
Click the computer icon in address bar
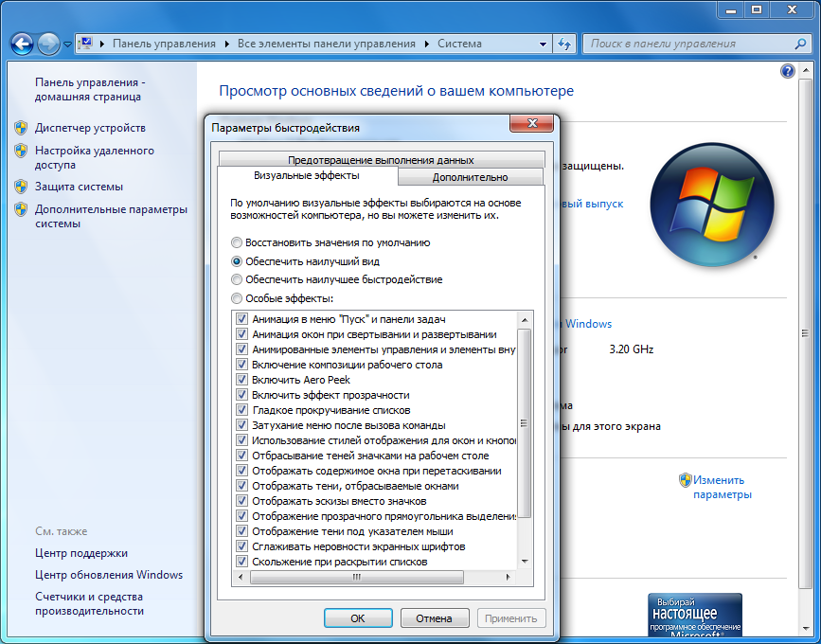coord(85,44)
